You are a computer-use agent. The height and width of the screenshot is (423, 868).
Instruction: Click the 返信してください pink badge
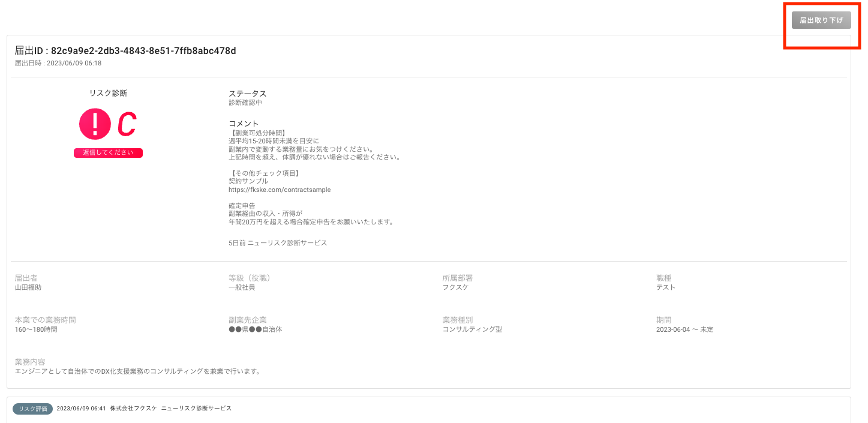click(108, 153)
